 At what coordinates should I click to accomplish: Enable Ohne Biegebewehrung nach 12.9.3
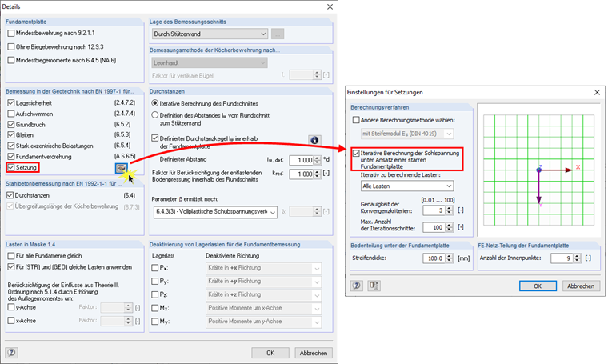11,47
